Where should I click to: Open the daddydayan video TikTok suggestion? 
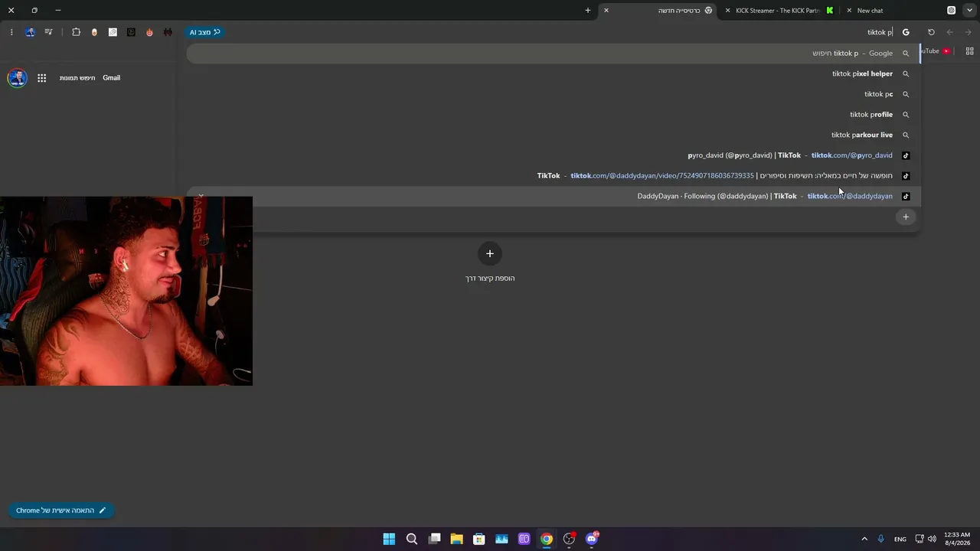tap(553, 176)
